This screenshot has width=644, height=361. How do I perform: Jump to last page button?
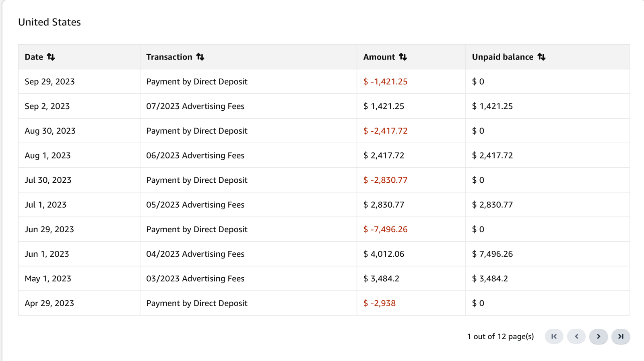point(621,336)
